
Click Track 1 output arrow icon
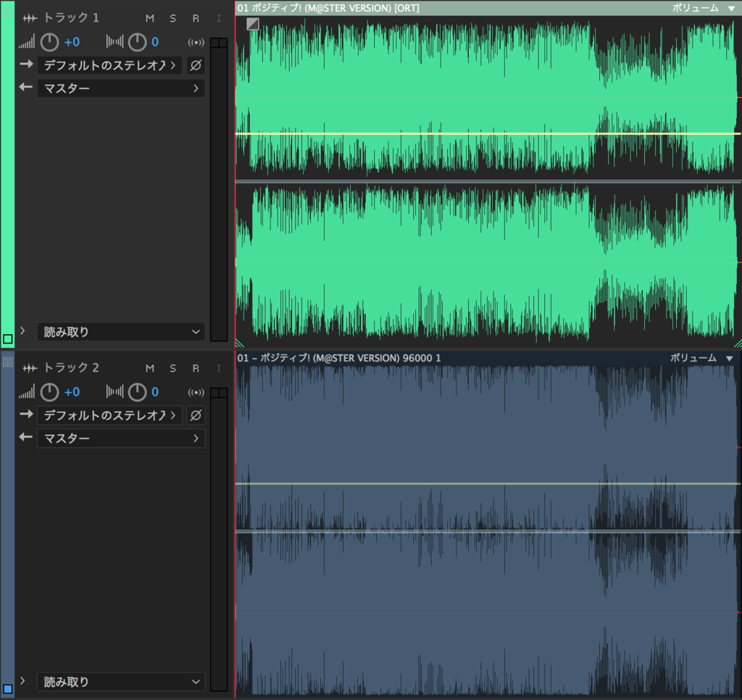26,87
